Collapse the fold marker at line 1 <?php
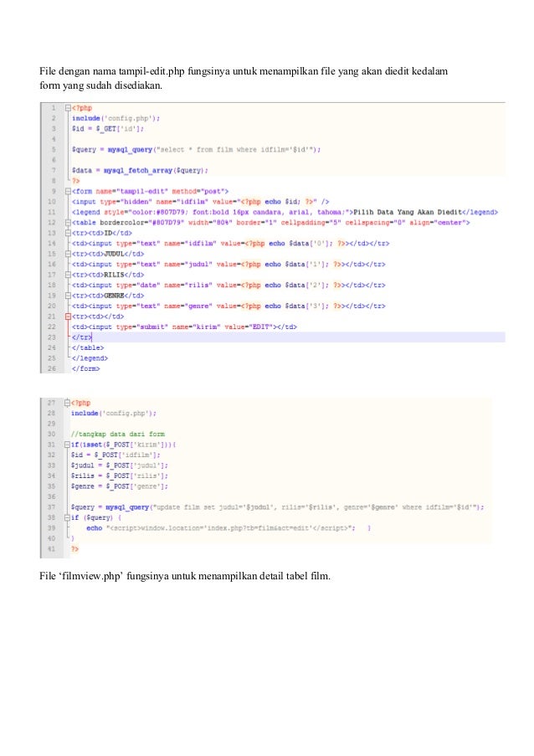The image size is (534, 756). click(x=68, y=108)
